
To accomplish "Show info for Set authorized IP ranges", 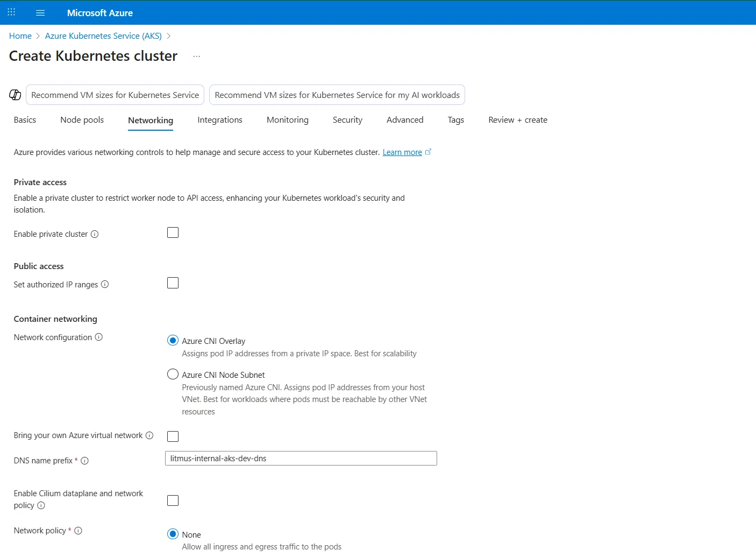I will (x=105, y=284).
